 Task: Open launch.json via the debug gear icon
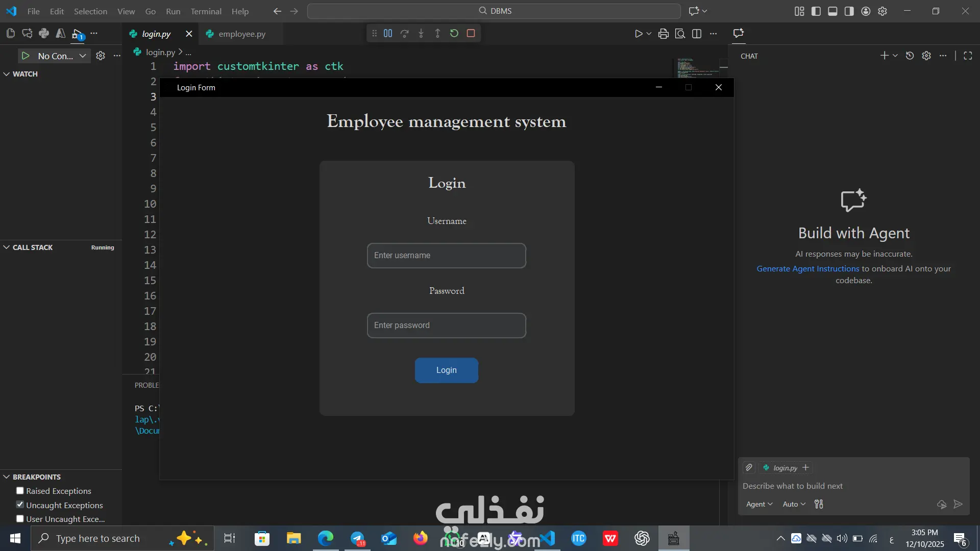pyautogui.click(x=101, y=56)
